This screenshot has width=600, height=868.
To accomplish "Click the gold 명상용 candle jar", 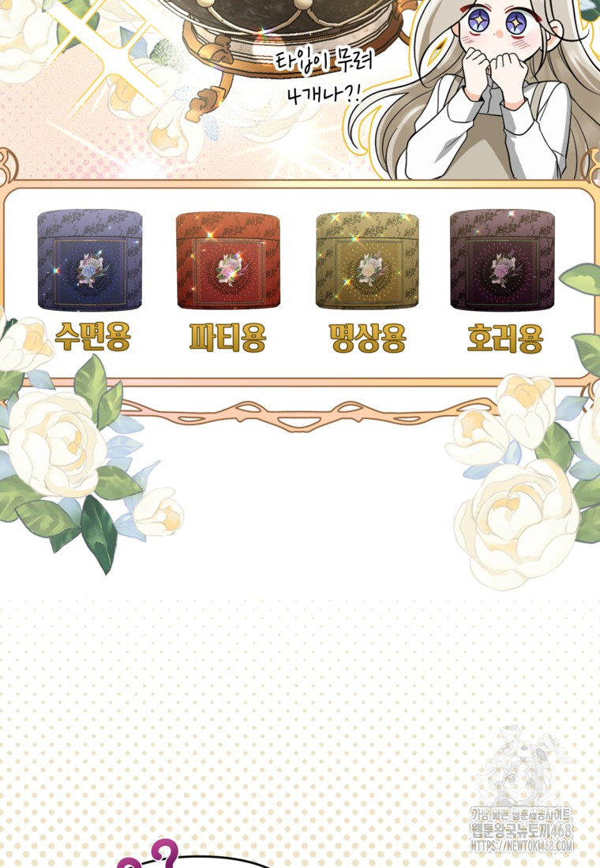I will 367,260.
